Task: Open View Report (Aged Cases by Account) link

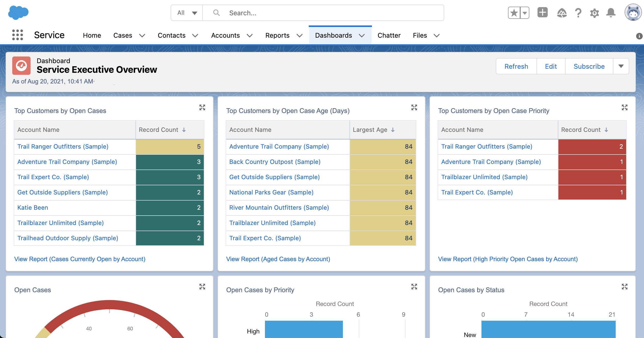Action: tap(278, 259)
